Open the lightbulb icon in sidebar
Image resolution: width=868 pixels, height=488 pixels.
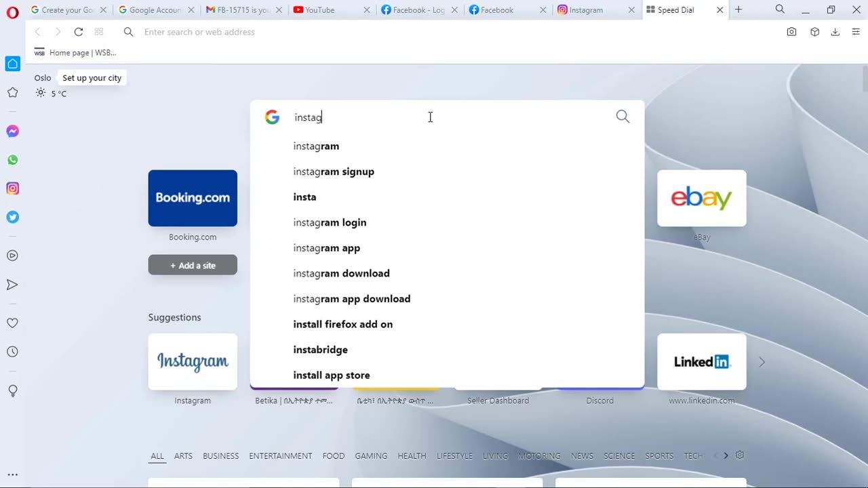(x=12, y=391)
